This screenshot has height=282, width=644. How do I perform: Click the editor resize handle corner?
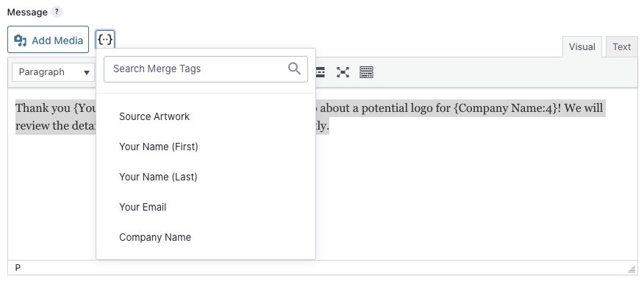[632, 269]
